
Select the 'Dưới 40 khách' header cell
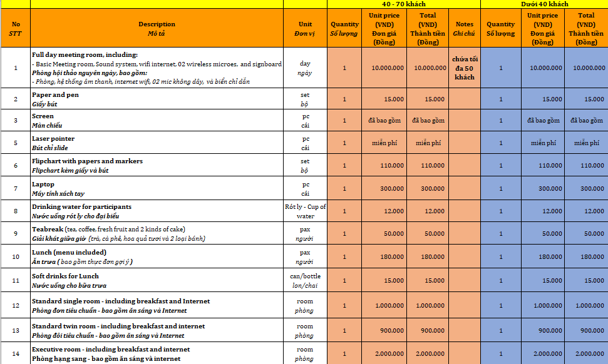[x=544, y=4]
